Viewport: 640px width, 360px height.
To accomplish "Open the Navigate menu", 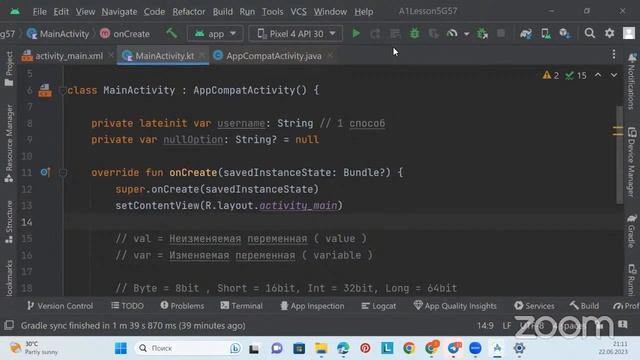I will tap(119, 11).
